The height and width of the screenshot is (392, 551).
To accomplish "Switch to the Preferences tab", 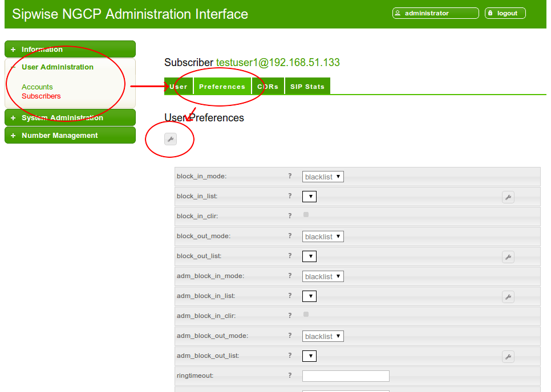I will [222, 87].
